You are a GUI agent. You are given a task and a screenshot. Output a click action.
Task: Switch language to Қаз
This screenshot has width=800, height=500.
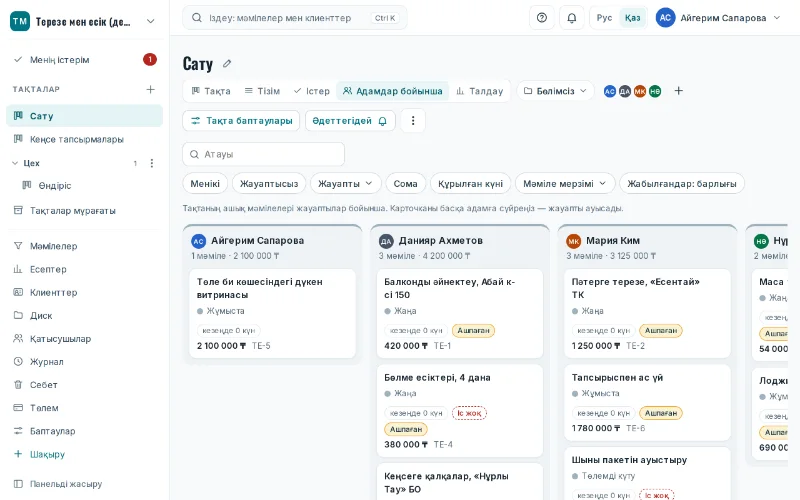click(632, 18)
